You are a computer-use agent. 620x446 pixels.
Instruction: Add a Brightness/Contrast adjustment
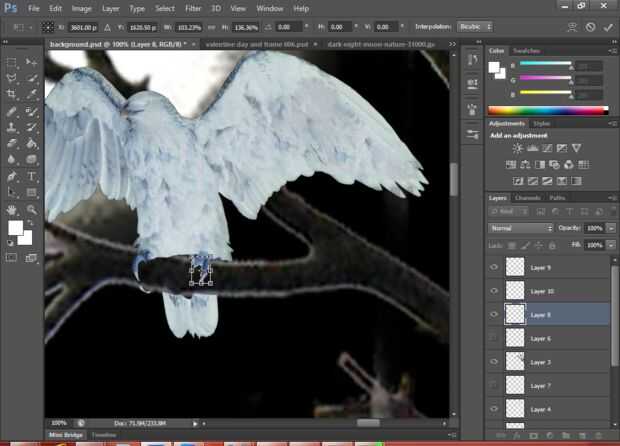[517, 149]
